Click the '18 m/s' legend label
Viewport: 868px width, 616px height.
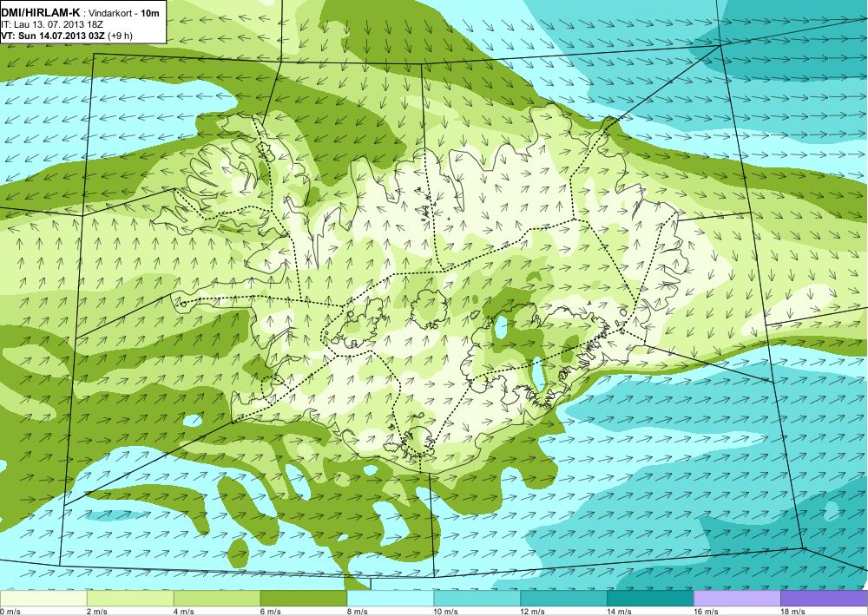[x=793, y=612]
